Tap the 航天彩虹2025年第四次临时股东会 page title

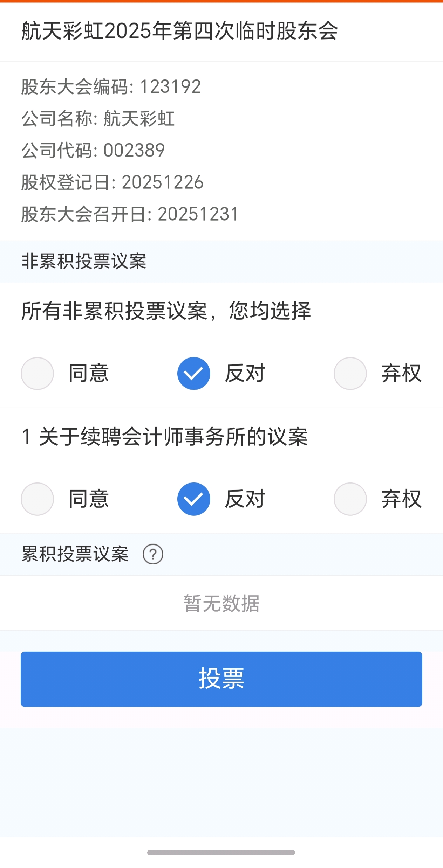(179, 31)
